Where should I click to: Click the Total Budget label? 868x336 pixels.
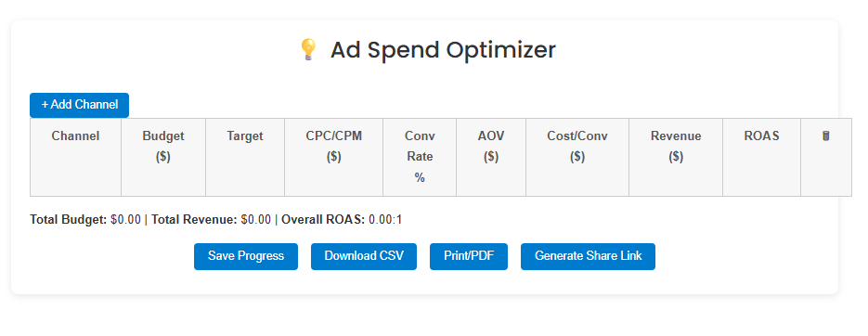click(69, 220)
